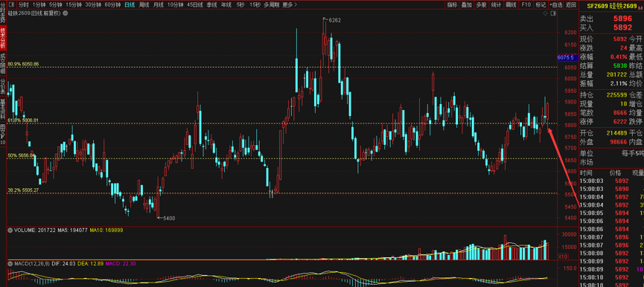Open the 基本资料 side tab
The height and width of the screenshot is (287, 644).
(3, 109)
